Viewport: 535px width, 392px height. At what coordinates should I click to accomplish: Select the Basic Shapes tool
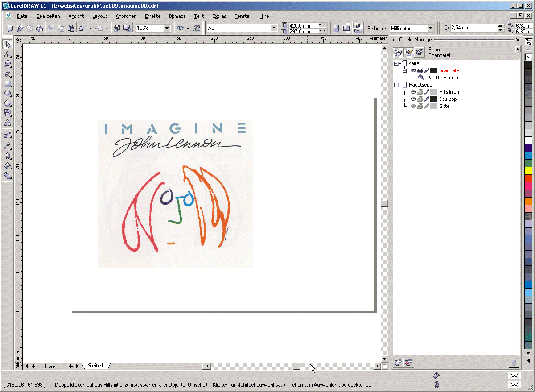8,113
